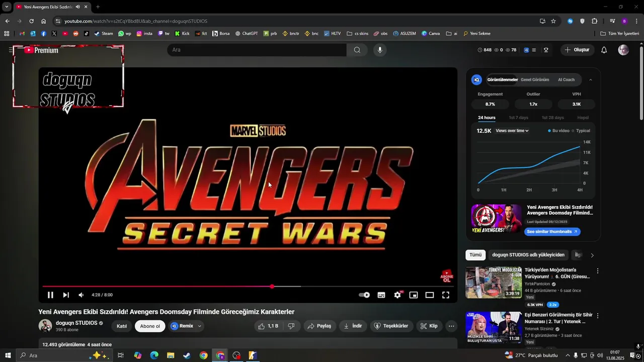644x362 pixels.
Task: Subscribe with Abone ol button
Action: tap(150, 326)
